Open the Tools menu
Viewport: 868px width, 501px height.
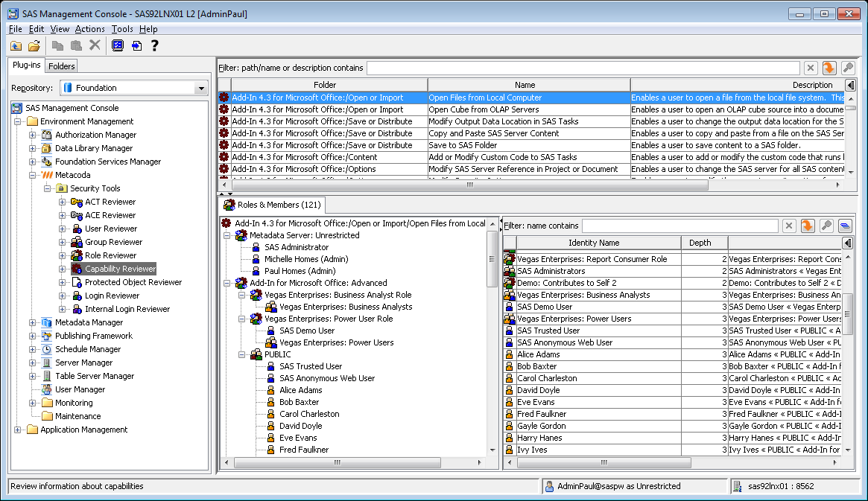[121, 29]
